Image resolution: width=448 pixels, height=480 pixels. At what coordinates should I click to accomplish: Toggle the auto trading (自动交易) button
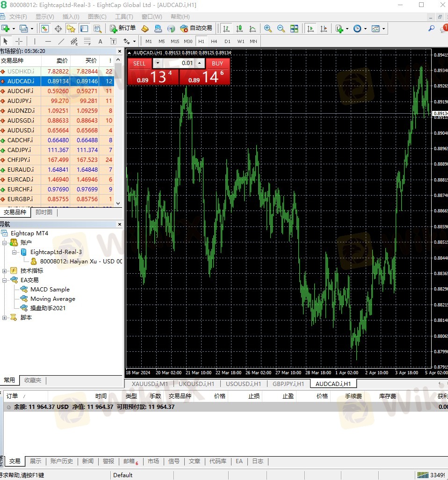[196, 29]
